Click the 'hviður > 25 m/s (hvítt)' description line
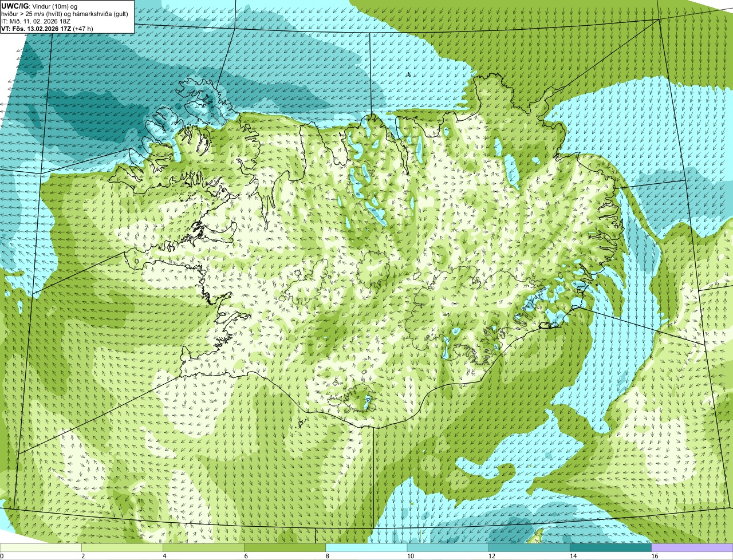This screenshot has height=560, width=733. click(64, 13)
